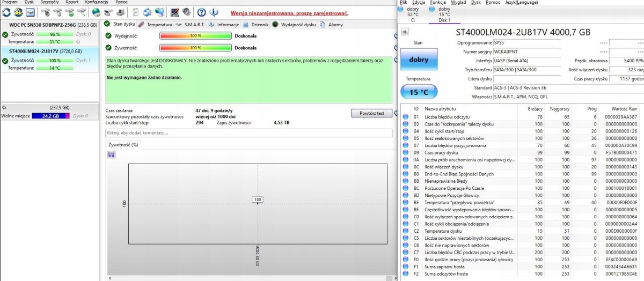Click the speaker icon in the toolbar
The image size is (644, 281).
[186, 12]
